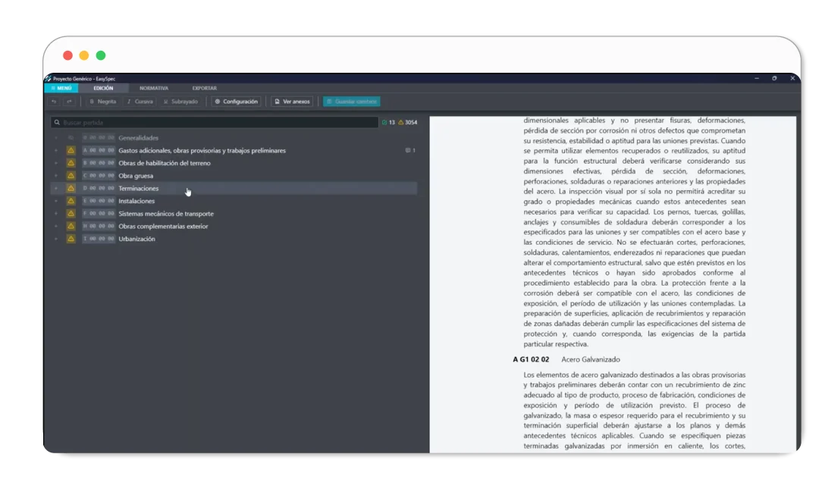Select Sistemas mecánicos de transporte label

pyautogui.click(x=166, y=214)
